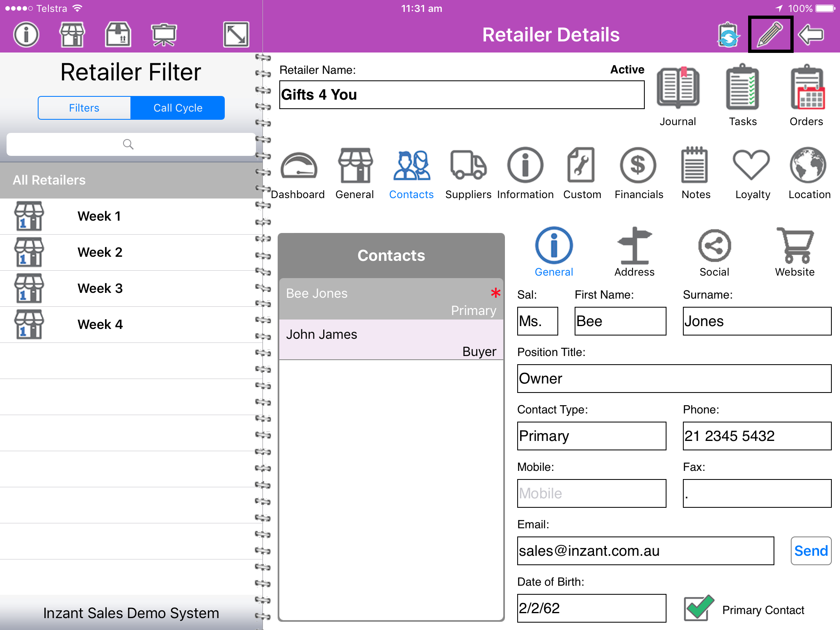This screenshot has height=630, width=840.
Task: Open the Date of Birth field
Action: [x=591, y=608]
